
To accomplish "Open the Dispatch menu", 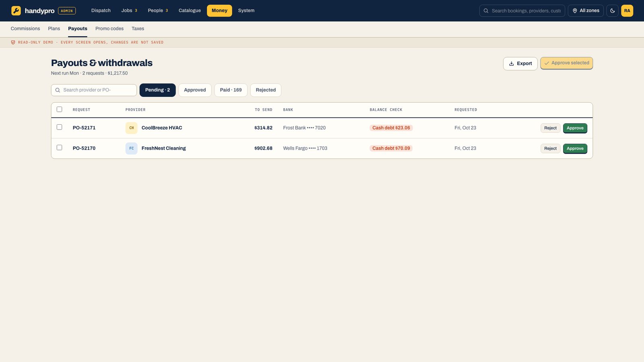I will [101, 10].
